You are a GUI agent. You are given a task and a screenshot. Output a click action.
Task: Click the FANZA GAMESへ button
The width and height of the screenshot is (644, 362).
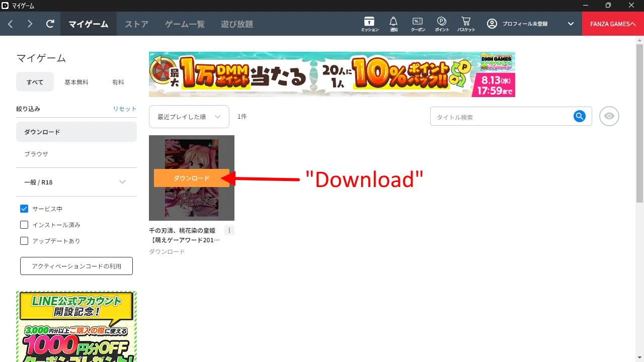tap(613, 24)
